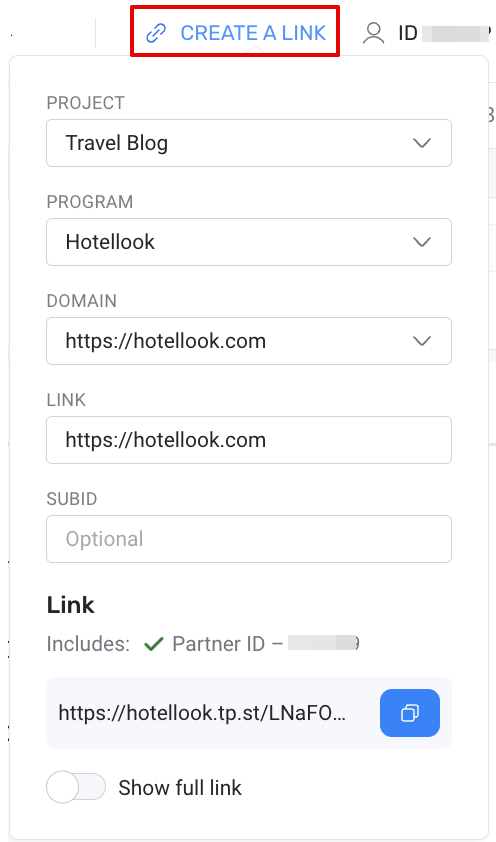Click the green checkmark beside Partner ID
The width and height of the screenshot is (496, 842).
(154, 644)
